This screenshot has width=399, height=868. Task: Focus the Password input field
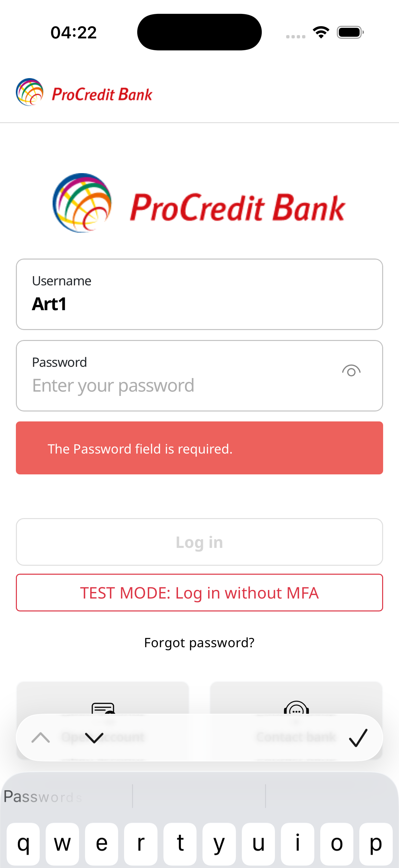click(175, 385)
